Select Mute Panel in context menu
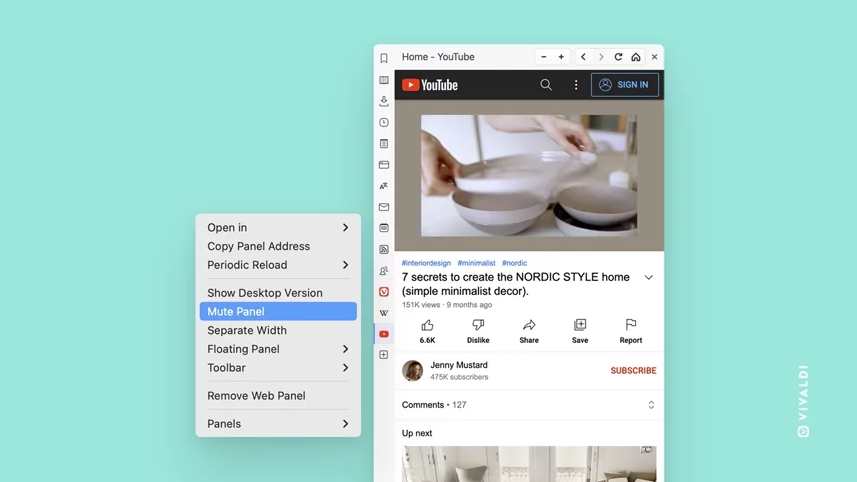Viewport: 857px width, 482px height. point(278,312)
